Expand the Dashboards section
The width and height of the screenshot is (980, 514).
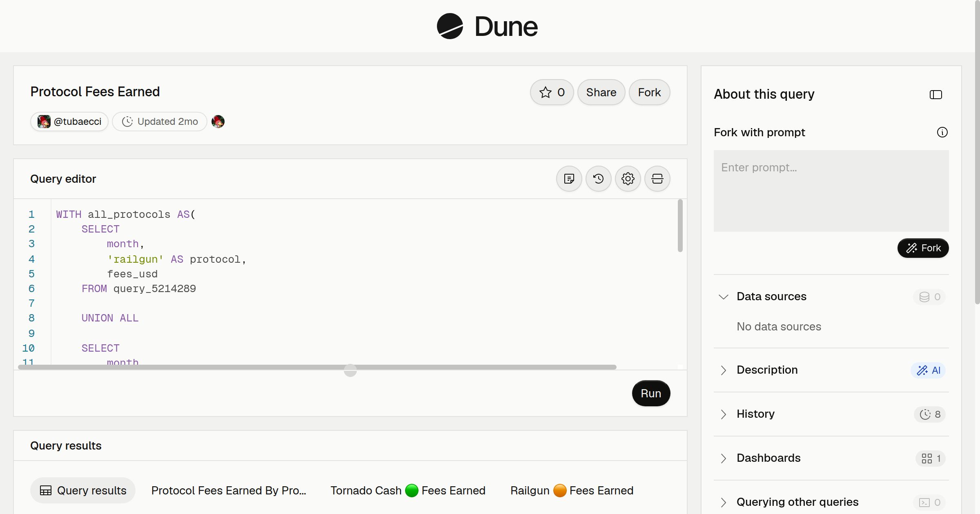pyautogui.click(x=724, y=458)
